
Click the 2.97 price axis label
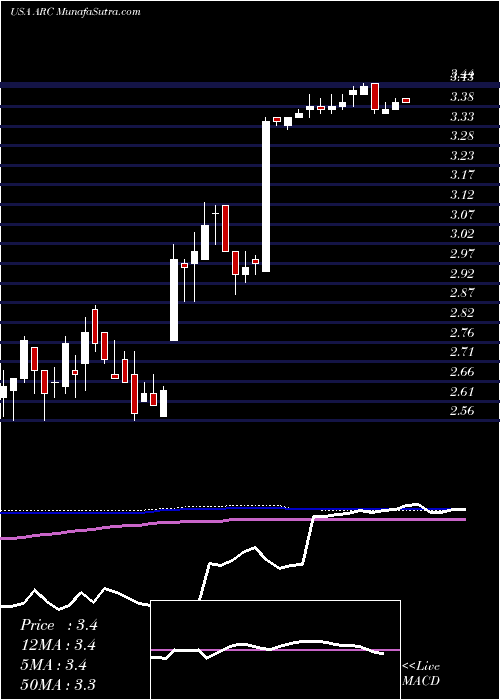462,253
